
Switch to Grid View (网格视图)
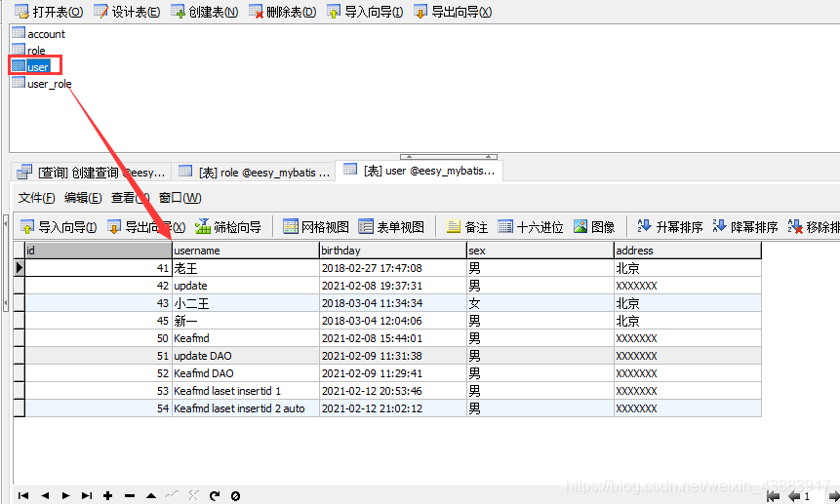(x=315, y=227)
